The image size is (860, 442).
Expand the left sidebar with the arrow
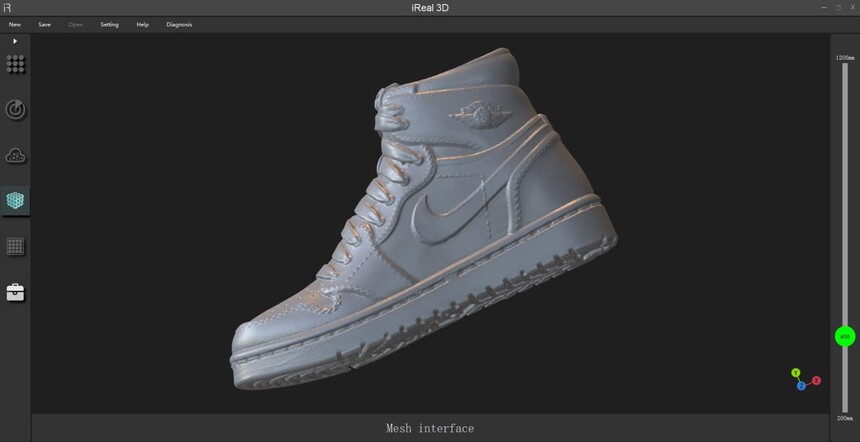(x=15, y=41)
